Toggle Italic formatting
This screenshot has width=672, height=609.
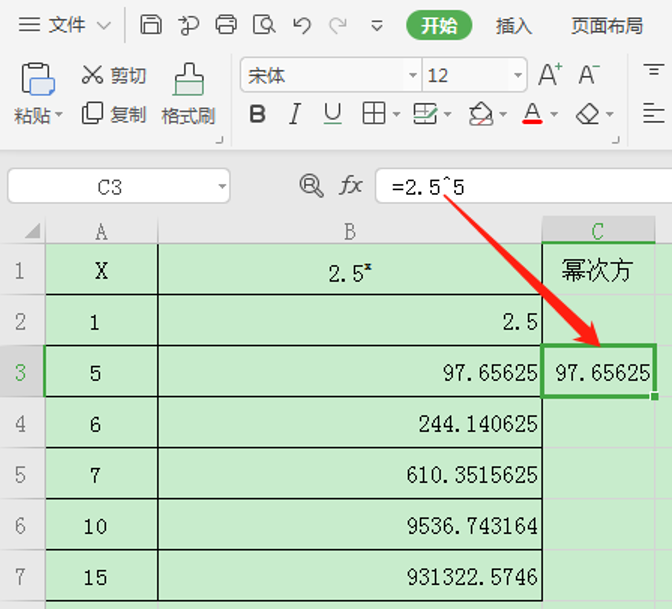click(x=295, y=114)
